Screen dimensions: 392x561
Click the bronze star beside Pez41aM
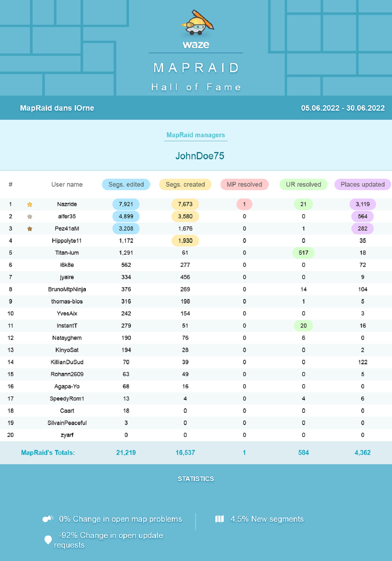[x=30, y=229]
